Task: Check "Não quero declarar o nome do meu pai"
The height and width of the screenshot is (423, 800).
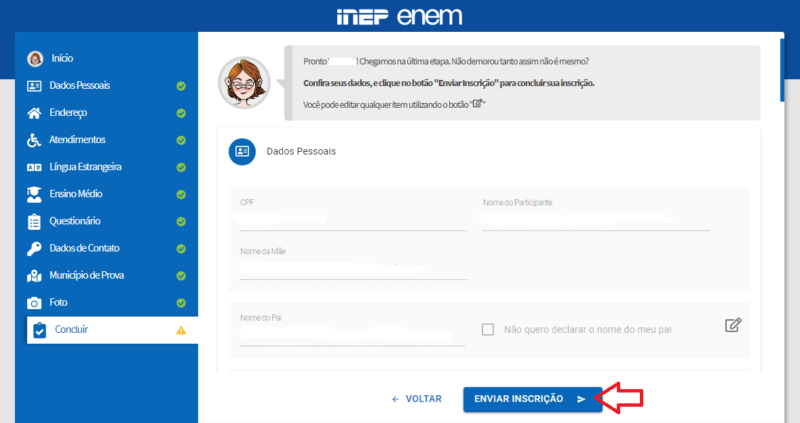Action: pos(488,329)
